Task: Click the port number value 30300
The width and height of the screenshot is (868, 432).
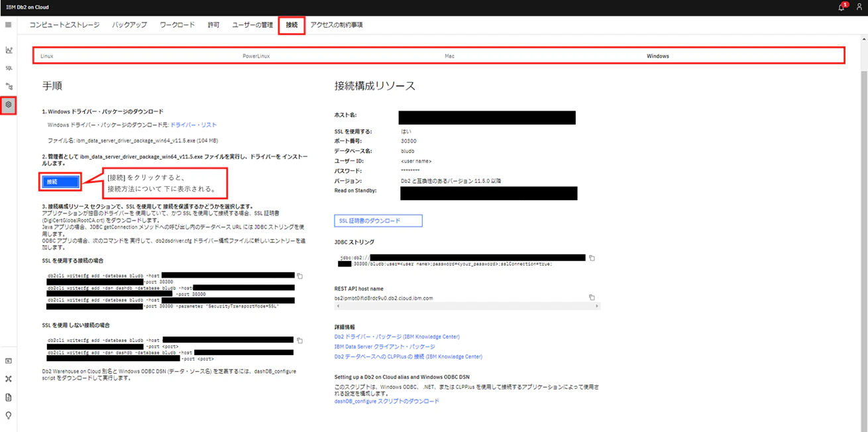Action: tap(409, 141)
